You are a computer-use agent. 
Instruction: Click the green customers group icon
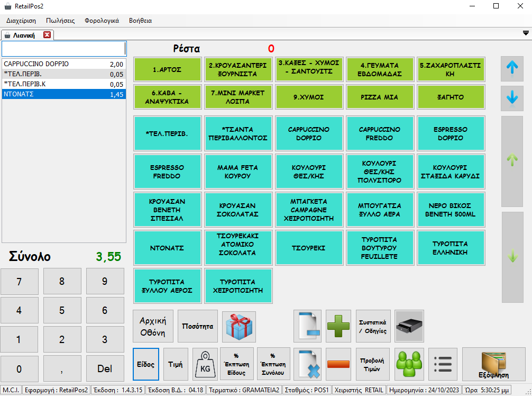[x=409, y=364]
